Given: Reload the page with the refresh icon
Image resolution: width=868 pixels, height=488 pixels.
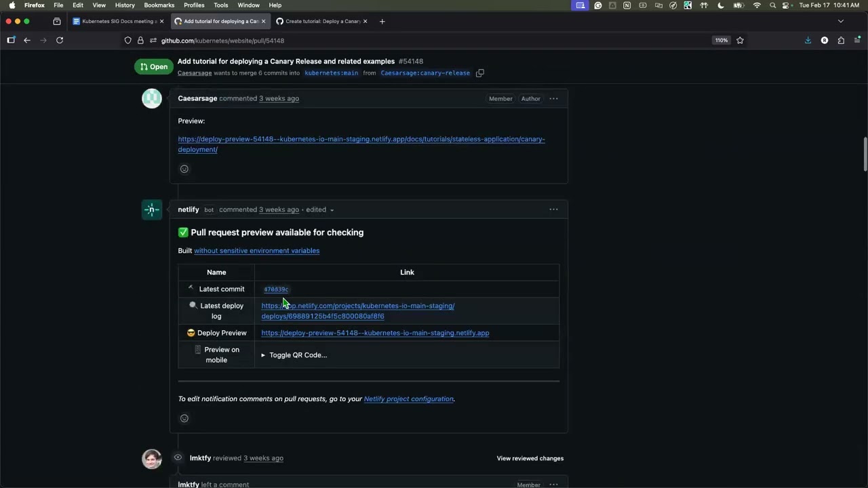Looking at the screenshot, I should point(60,40).
